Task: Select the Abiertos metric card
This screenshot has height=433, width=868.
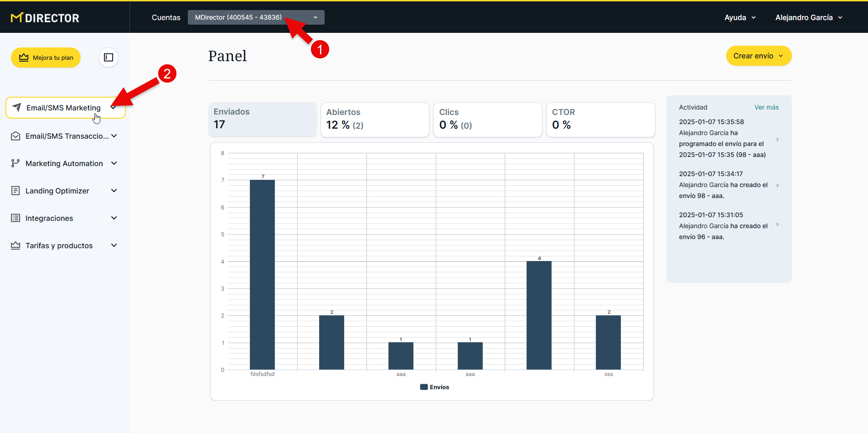Action: point(374,119)
